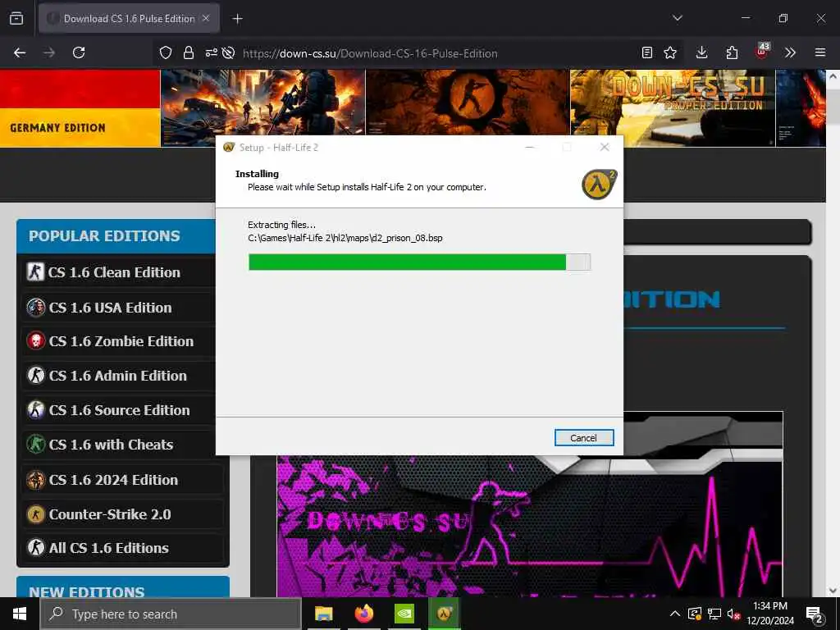Image resolution: width=840 pixels, height=630 pixels.
Task: Open the Firefox downloads panel
Action: 702,52
